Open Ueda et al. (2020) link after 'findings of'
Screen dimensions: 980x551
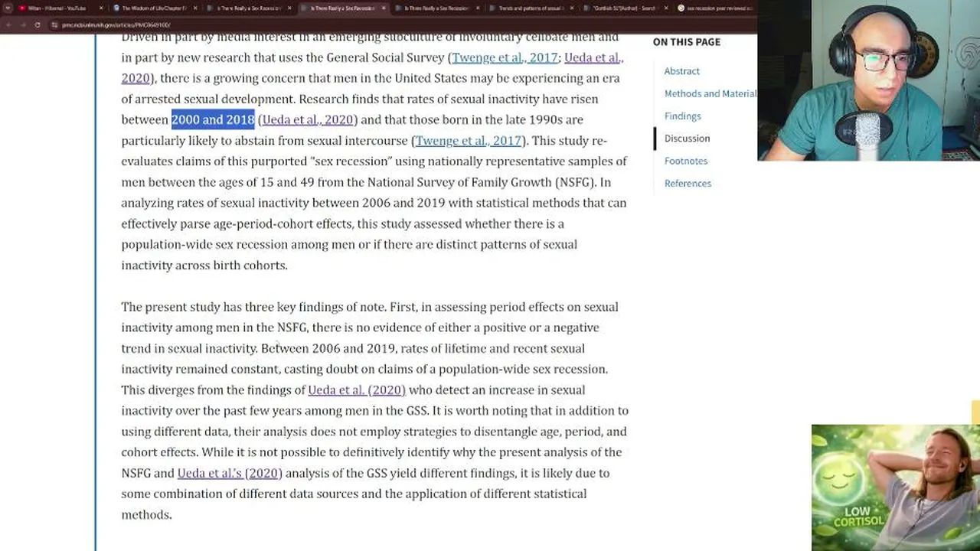(357, 390)
